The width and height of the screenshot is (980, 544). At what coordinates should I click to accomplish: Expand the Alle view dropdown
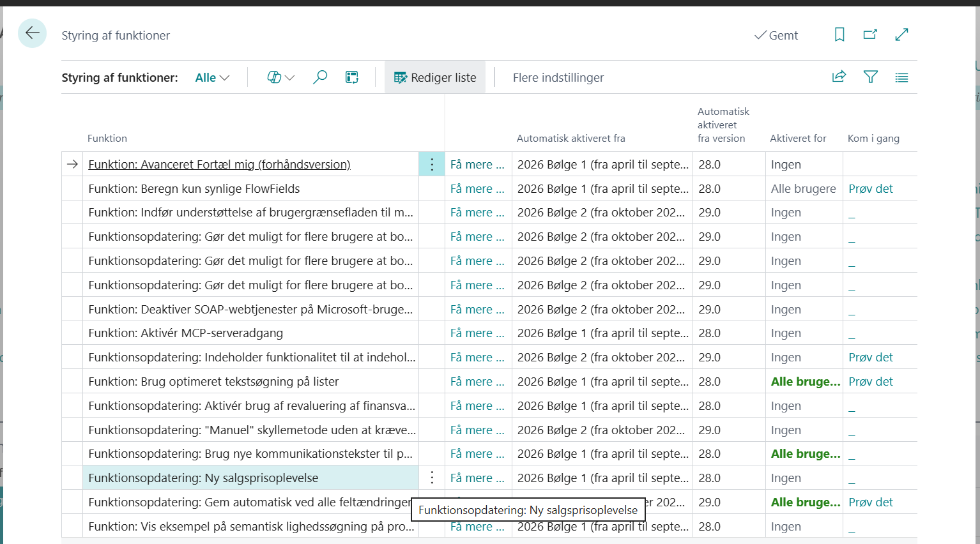click(212, 77)
